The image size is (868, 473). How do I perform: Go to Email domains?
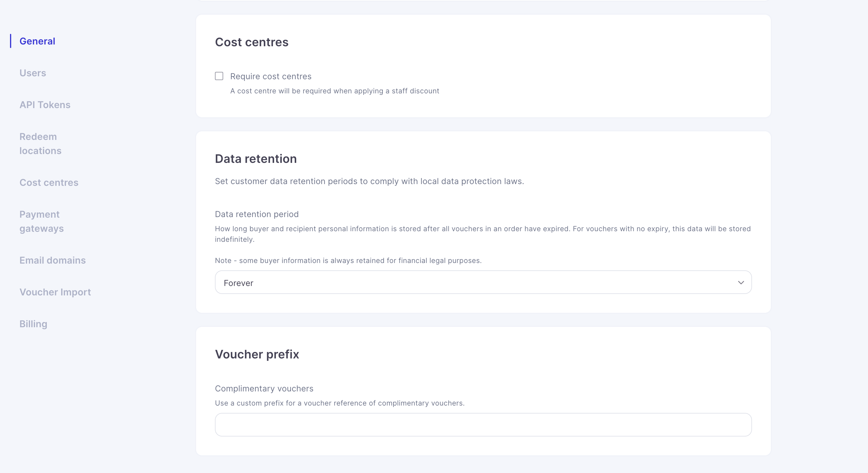(53, 260)
